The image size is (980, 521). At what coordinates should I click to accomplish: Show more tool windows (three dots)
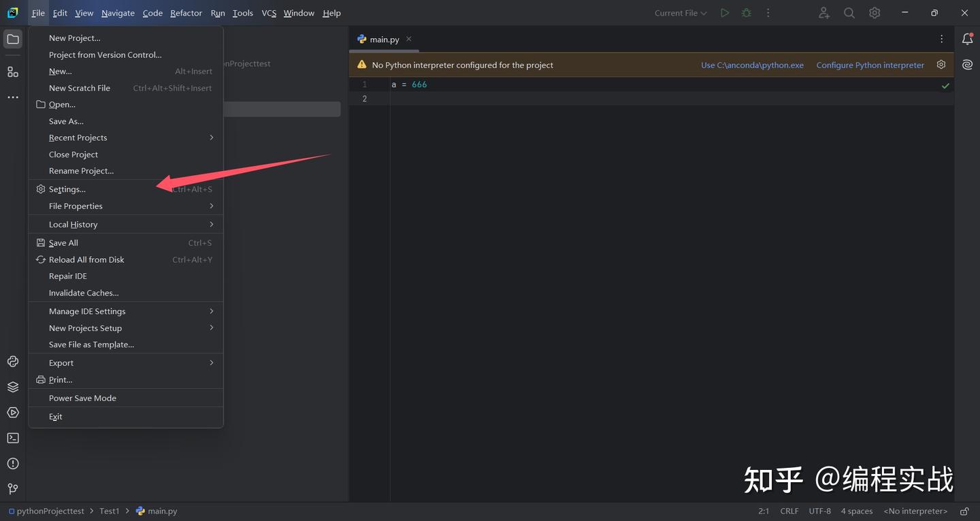13,97
